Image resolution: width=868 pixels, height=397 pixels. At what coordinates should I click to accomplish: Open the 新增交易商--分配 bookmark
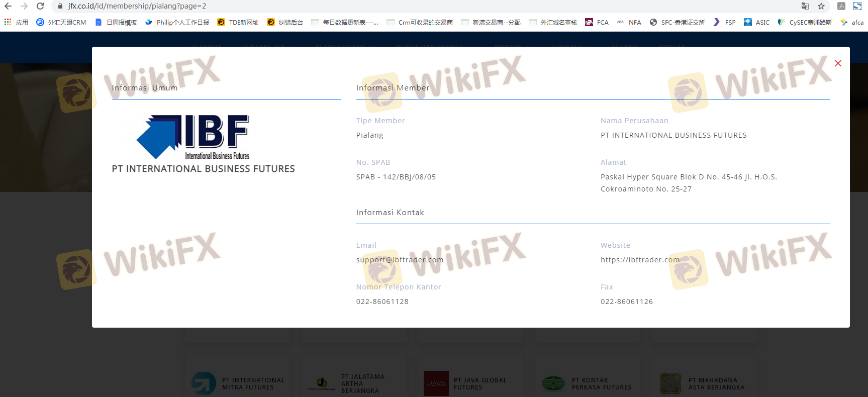(491, 22)
